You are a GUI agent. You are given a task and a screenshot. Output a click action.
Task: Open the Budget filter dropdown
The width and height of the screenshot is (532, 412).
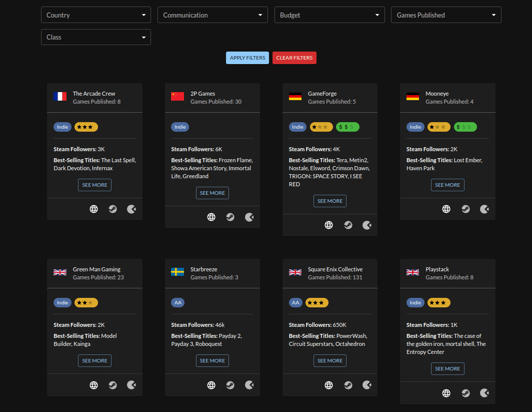pyautogui.click(x=329, y=15)
